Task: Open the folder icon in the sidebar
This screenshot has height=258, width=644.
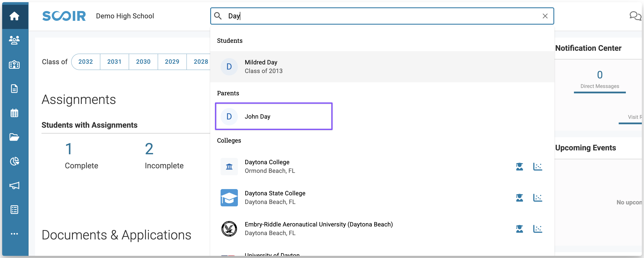Action: coord(14,137)
